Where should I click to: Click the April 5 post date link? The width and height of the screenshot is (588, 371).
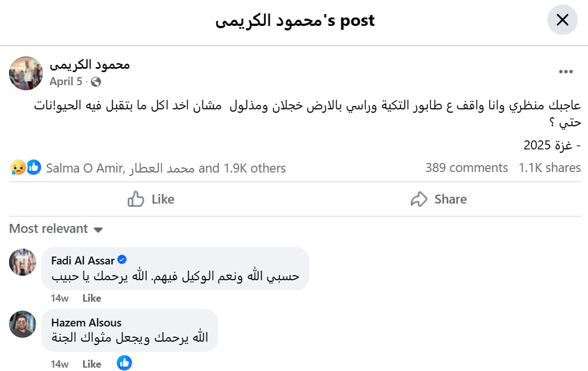coord(65,81)
